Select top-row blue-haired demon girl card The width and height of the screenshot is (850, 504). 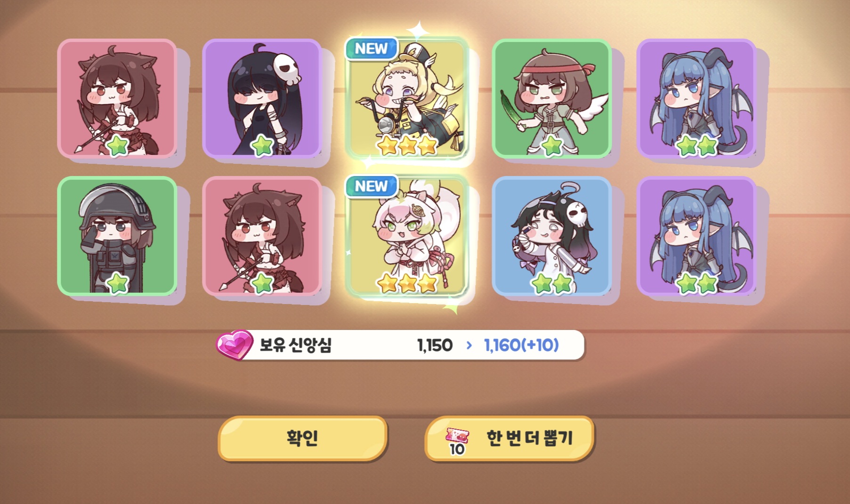(696, 98)
